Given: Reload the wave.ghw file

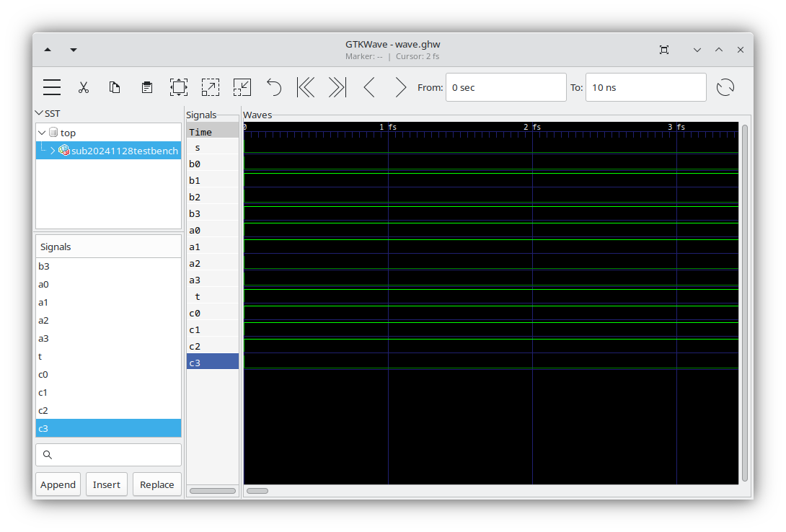Looking at the screenshot, I should pyautogui.click(x=725, y=87).
